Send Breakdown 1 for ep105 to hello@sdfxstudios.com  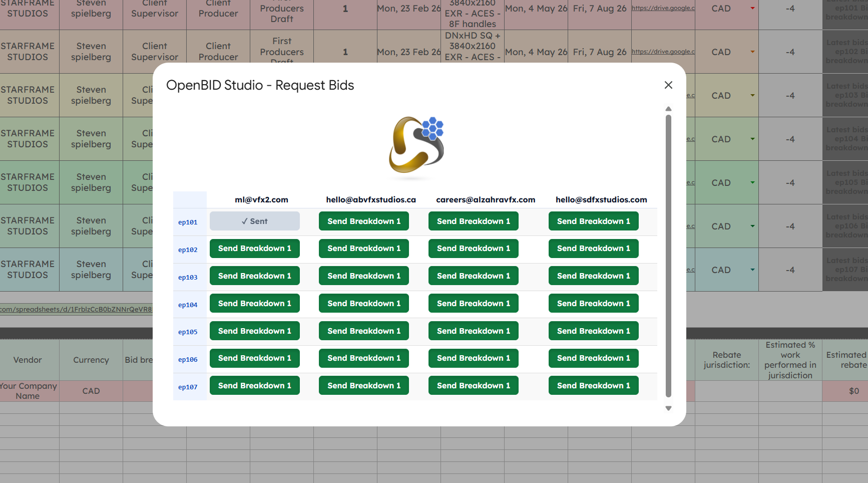(x=593, y=331)
